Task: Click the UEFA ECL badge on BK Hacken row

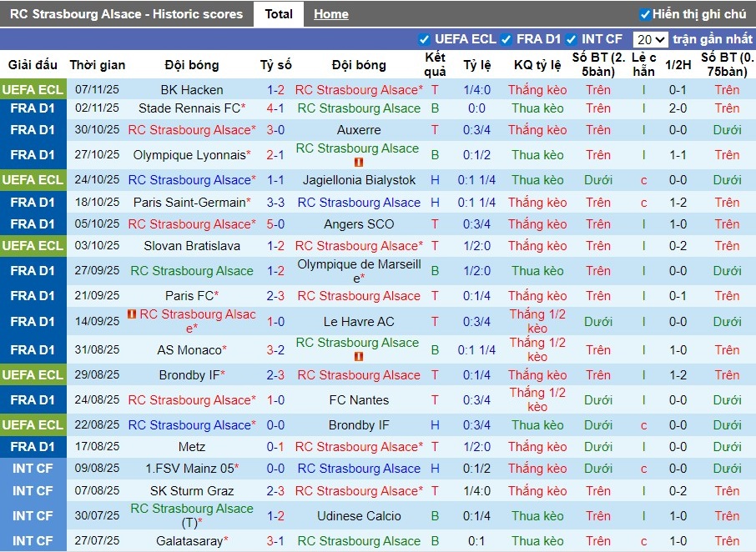Action: point(33,89)
